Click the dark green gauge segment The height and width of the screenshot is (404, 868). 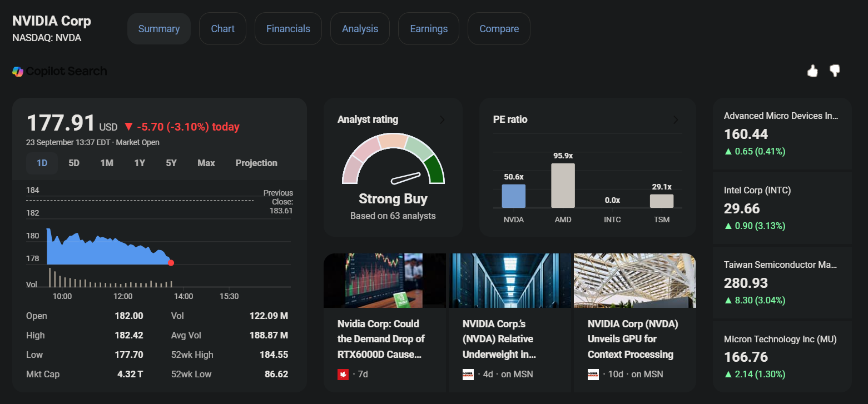pos(435,169)
